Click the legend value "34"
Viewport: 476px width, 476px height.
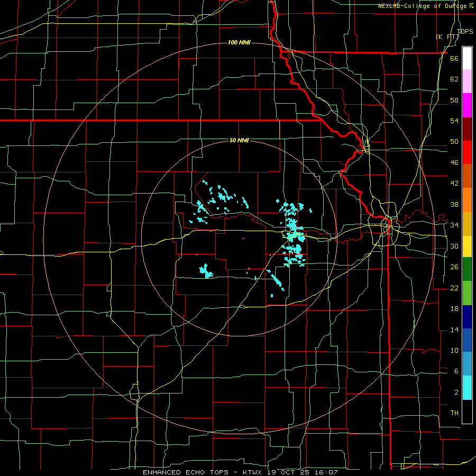coord(454,225)
